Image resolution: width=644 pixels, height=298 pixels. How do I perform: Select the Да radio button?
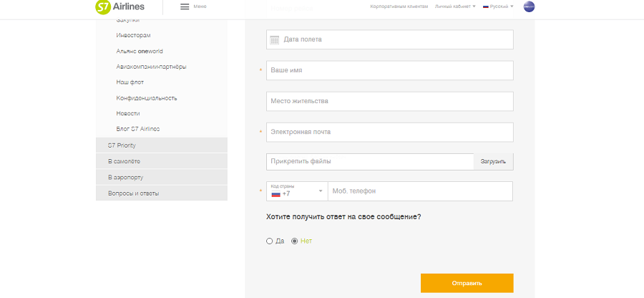(x=270, y=241)
